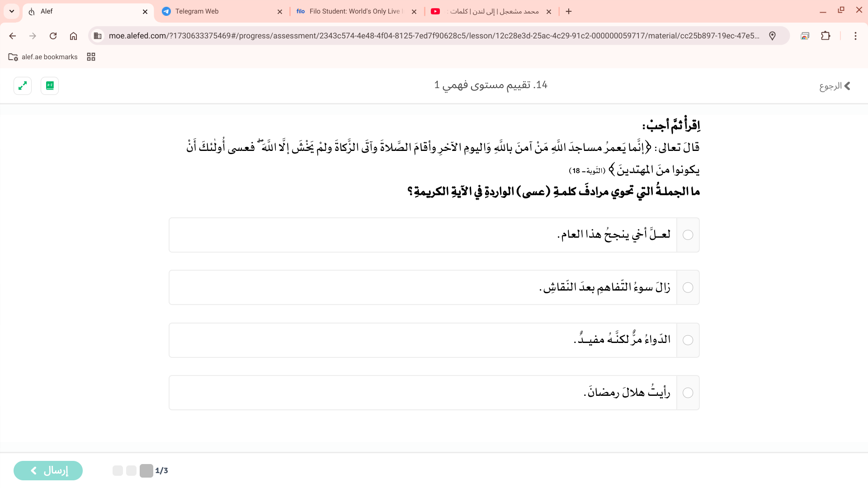Open the bookmarks apps grid icon
This screenshot has height=488, width=868.
point(91,56)
